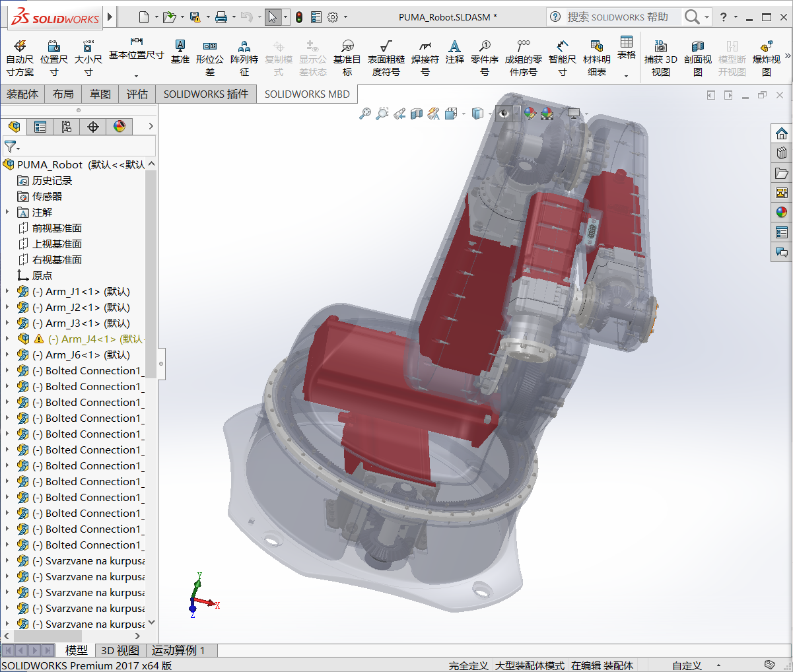Open SOLIDWORKS Resources home icon in task pane
This screenshot has height=672, width=793.
click(782, 133)
